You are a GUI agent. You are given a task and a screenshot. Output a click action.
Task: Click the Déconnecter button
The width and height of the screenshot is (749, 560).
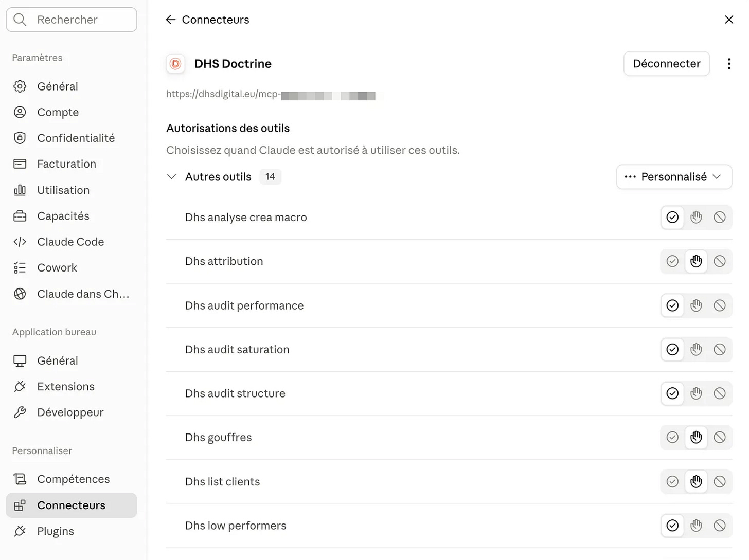coord(667,64)
